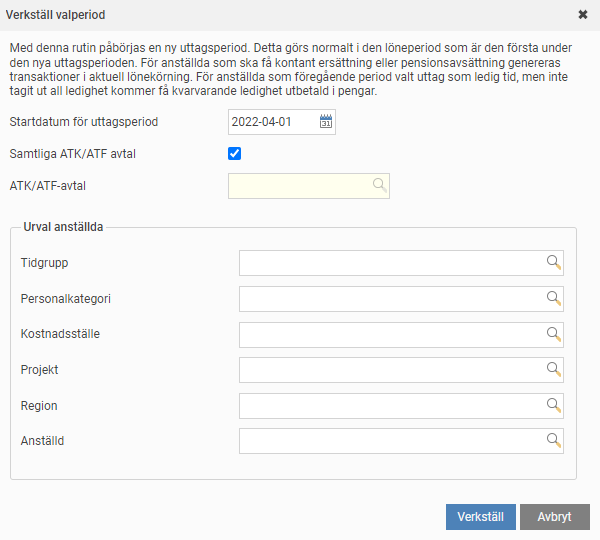This screenshot has width=600, height=540.
Task: Click into the Anställd input field
Action: (390, 441)
